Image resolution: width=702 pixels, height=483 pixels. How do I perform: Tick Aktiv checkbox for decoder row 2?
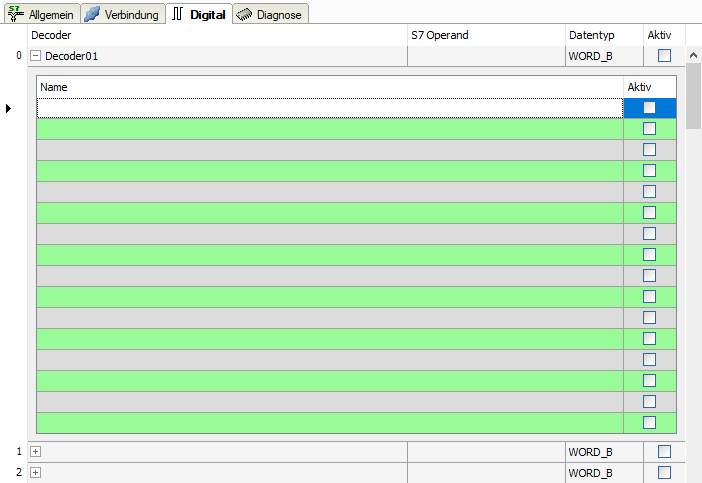click(x=664, y=472)
